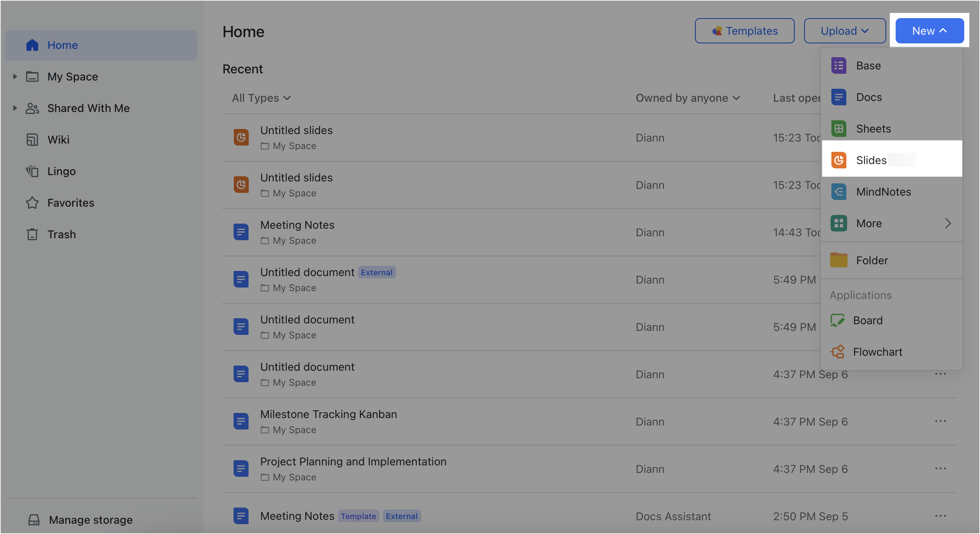Open the Owned by anyone dropdown
Image resolution: width=980 pixels, height=534 pixels.
[x=687, y=98]
